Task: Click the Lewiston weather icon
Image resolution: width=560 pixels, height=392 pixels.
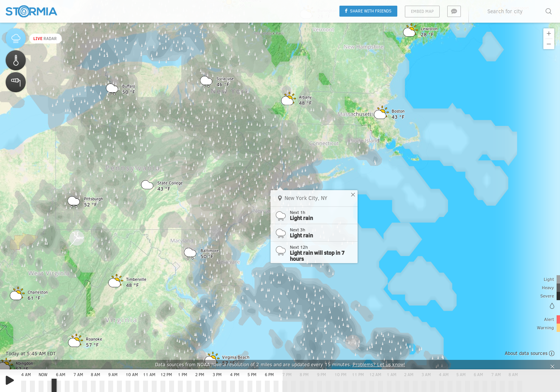Action: pos(410,31)
